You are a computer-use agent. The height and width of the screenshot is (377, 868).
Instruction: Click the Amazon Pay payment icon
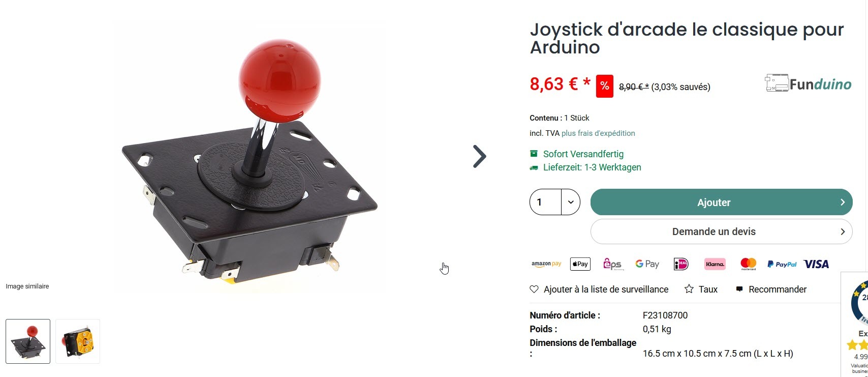point(546,264)
